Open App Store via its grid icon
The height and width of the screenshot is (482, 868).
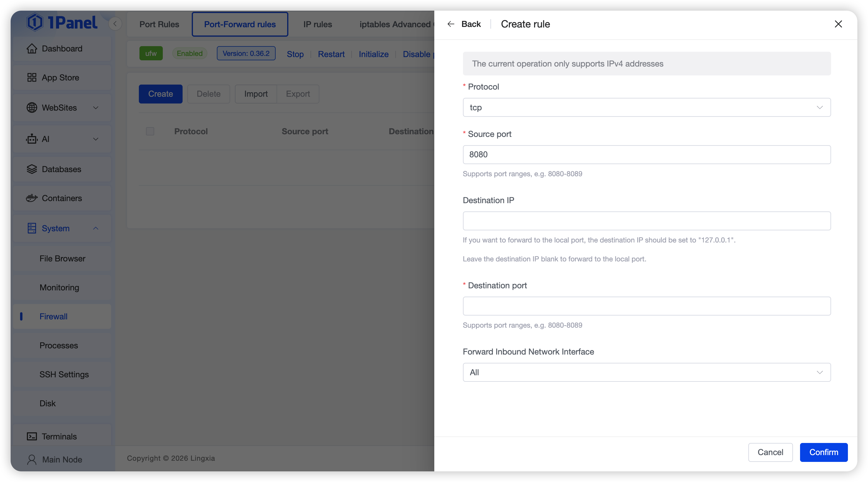[x=32, y=77]
